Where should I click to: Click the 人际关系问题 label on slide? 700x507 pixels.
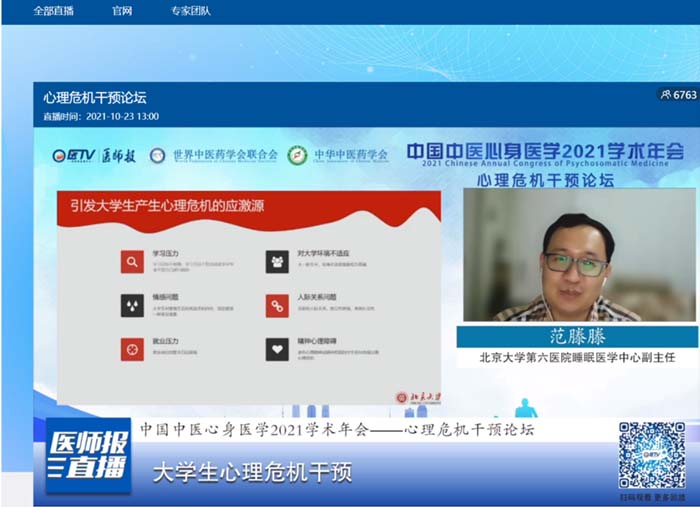tap(317, 297)
